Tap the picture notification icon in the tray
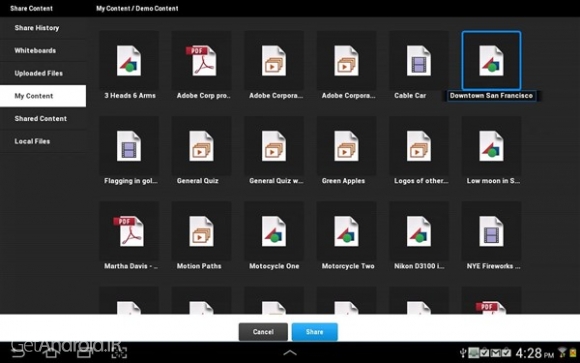This screenshot has height=363, width=580. pos(473,353)
